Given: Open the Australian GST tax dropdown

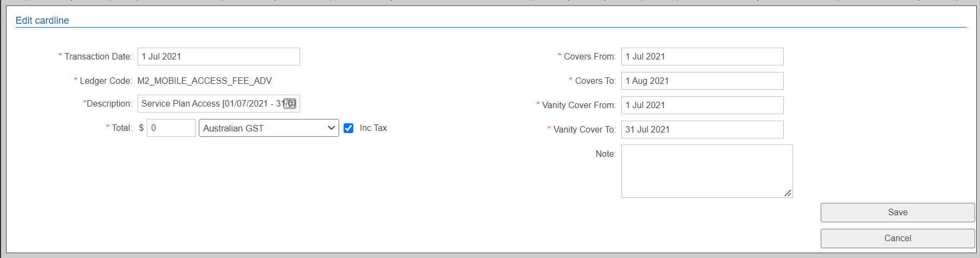Looking at the screenshot, I should (x=269, y=128).
